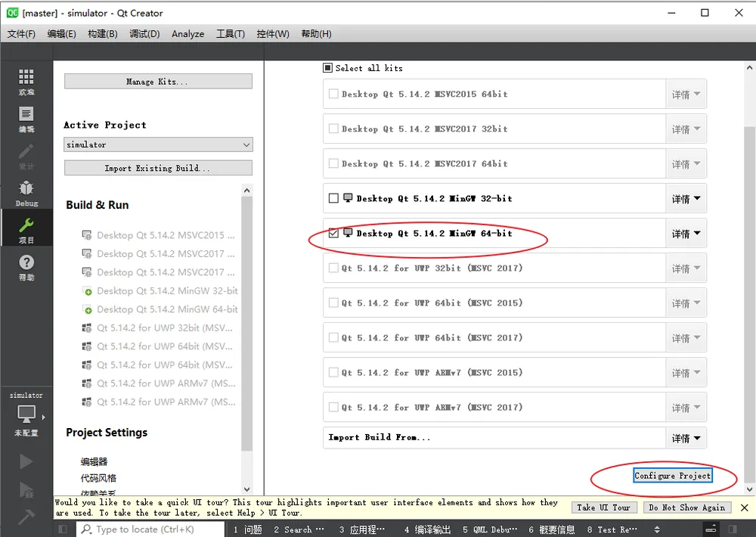The width and height of the screenshot is (756, 537).
Task: Open the 编辑(E) menu
Action: coord(62,34)
